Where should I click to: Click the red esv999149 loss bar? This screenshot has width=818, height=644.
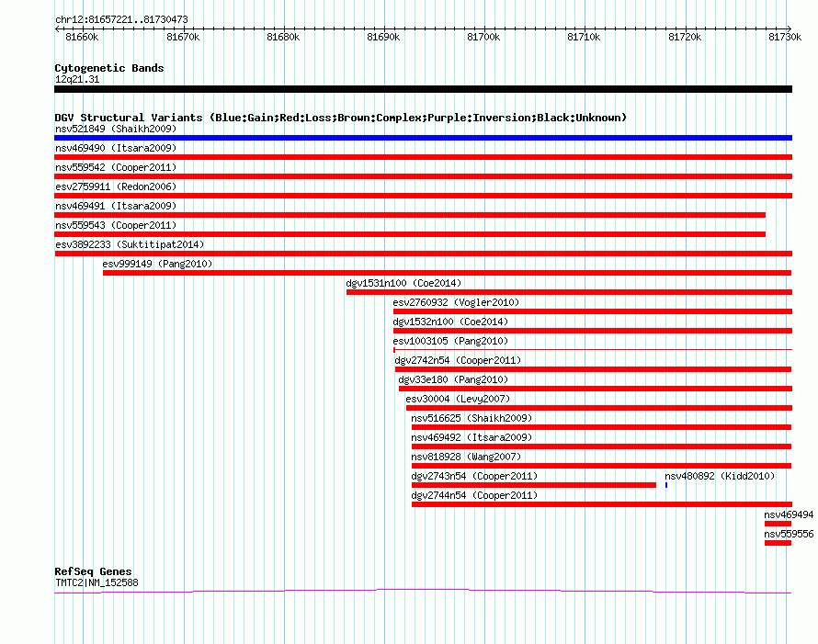(x=447, y=273)
